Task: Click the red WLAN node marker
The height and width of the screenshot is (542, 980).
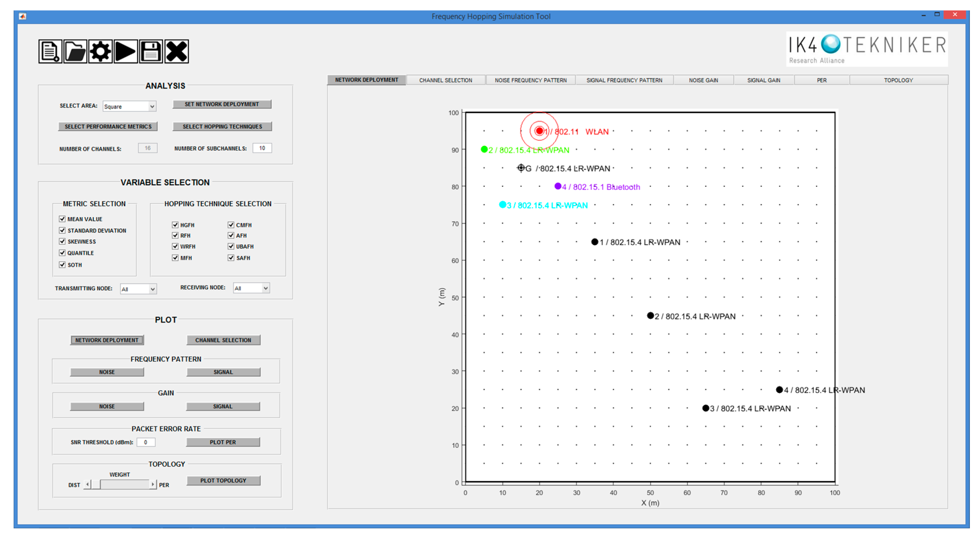Action: coord(539,131)
